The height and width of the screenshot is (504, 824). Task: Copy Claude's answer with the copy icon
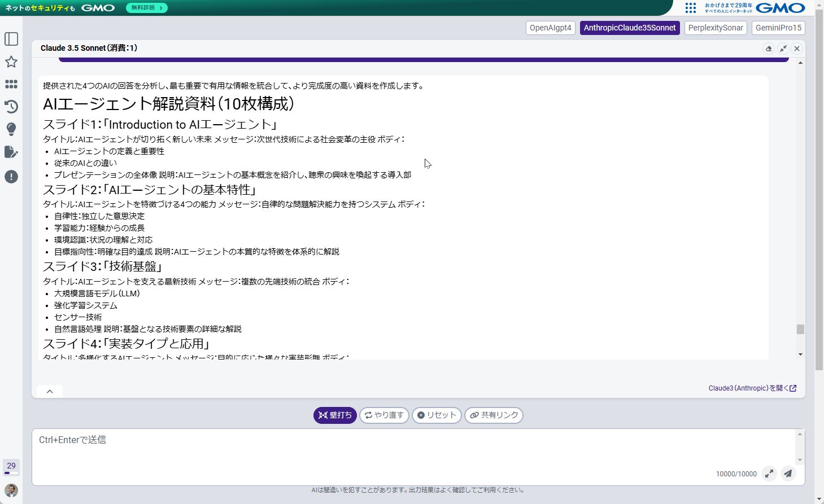769,49
